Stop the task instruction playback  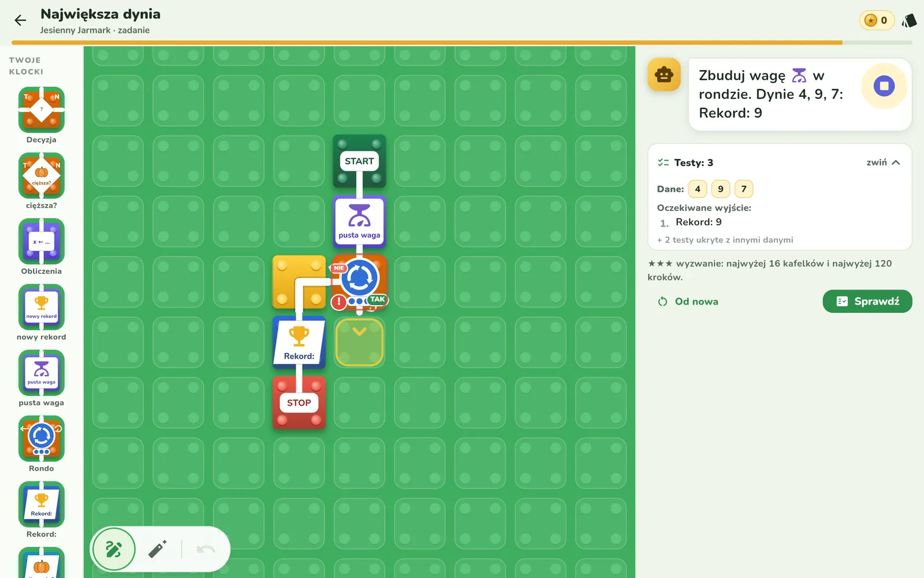(x=884, y=86)
